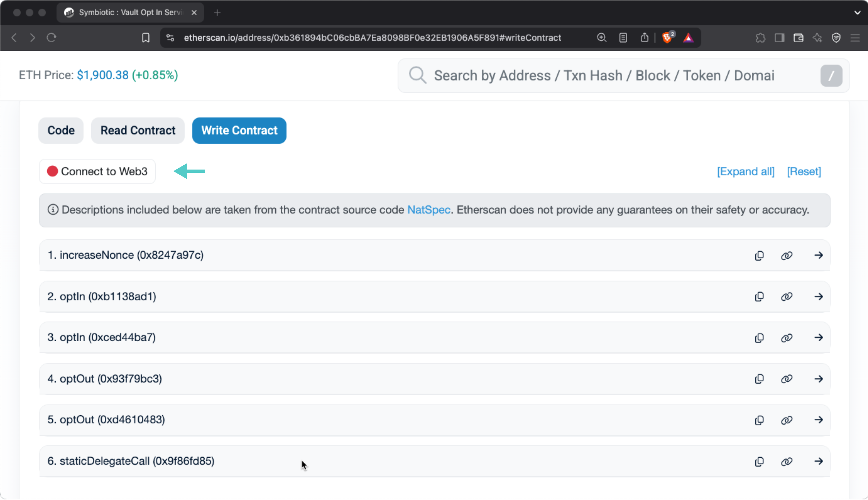
Task: Click the 1. increaseNonce (0x8247a97c) label
Action: (125, 255)
